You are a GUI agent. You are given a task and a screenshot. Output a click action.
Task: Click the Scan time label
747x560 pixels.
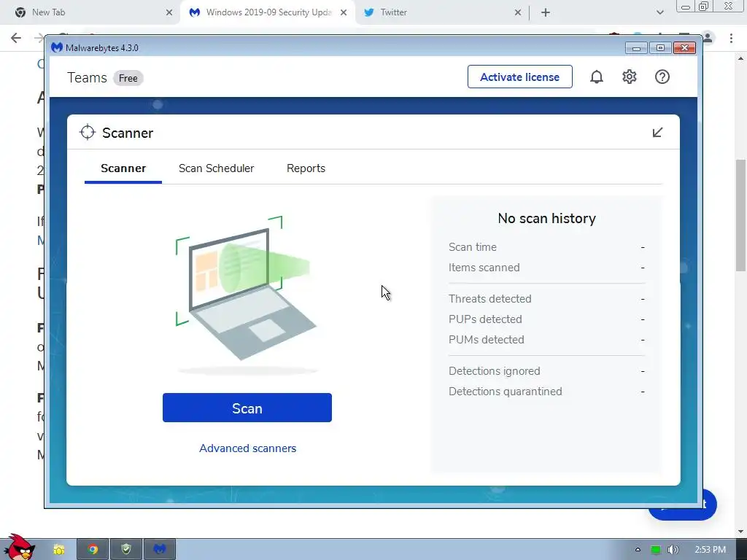[x=473, y=247]
